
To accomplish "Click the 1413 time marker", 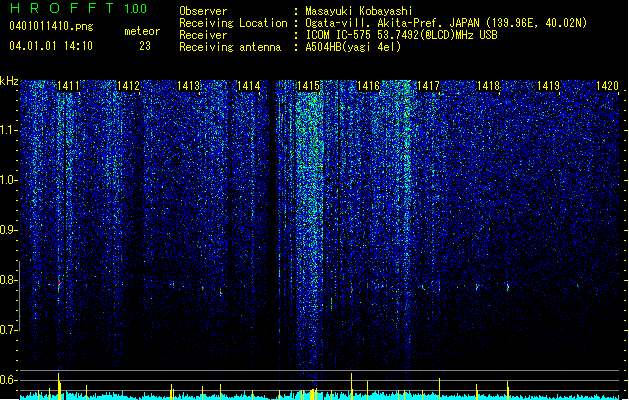I will click(x=188, y=85).
